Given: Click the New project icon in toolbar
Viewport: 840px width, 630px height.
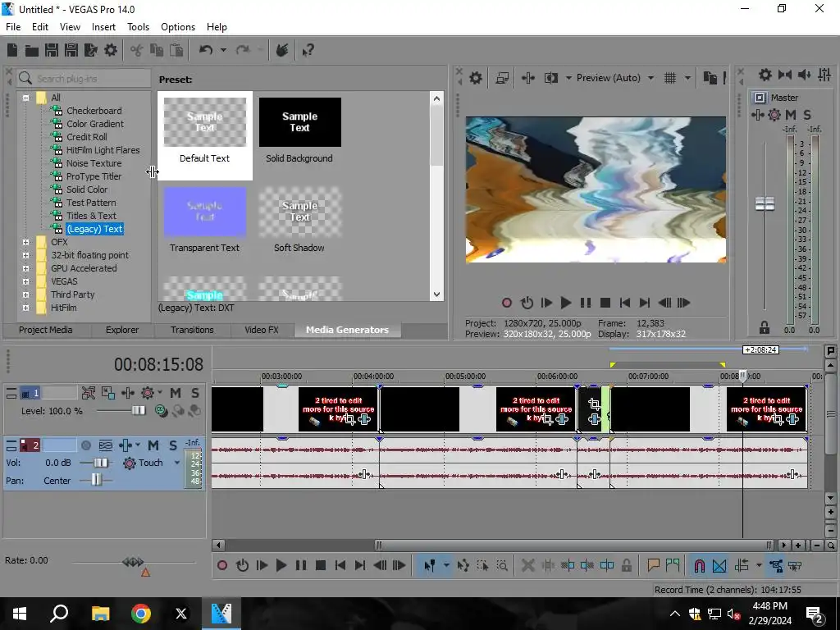Looking at the screenshot, I should point(12,50).
